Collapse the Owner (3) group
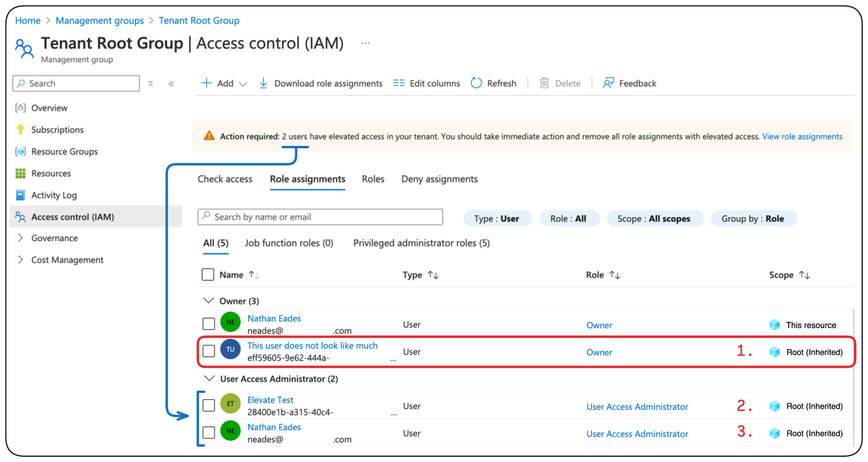This screenshot has height=462, width=868. [209, 301]
